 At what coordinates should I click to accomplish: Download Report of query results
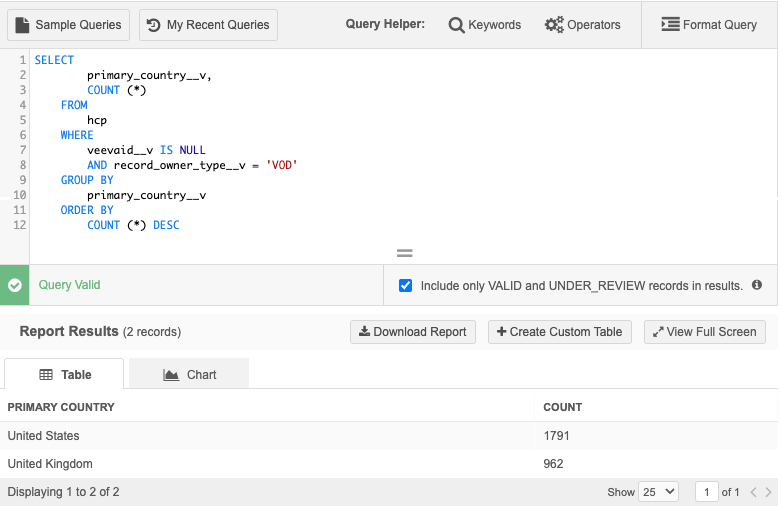click(x=412, y=332)
